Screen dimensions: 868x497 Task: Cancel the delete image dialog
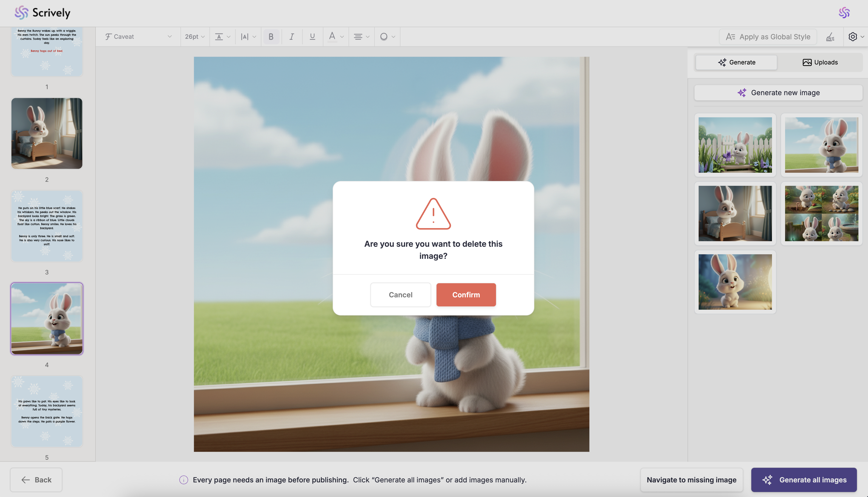click(400, 295)
